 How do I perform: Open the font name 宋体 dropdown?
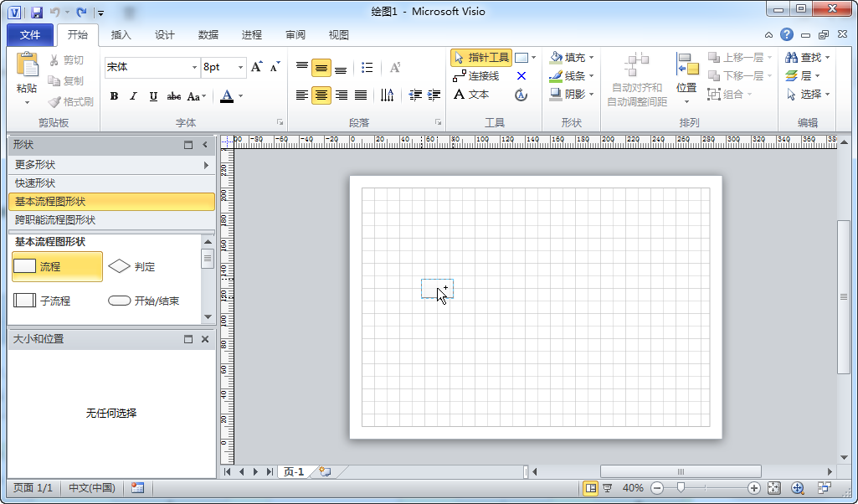click(x=193, y=67)
